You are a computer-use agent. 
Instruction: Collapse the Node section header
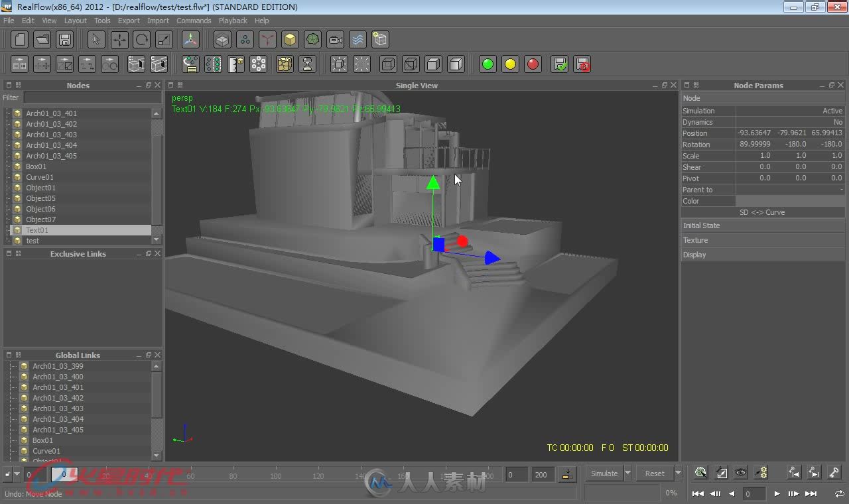pyautogui.click(x=763, y=98)
